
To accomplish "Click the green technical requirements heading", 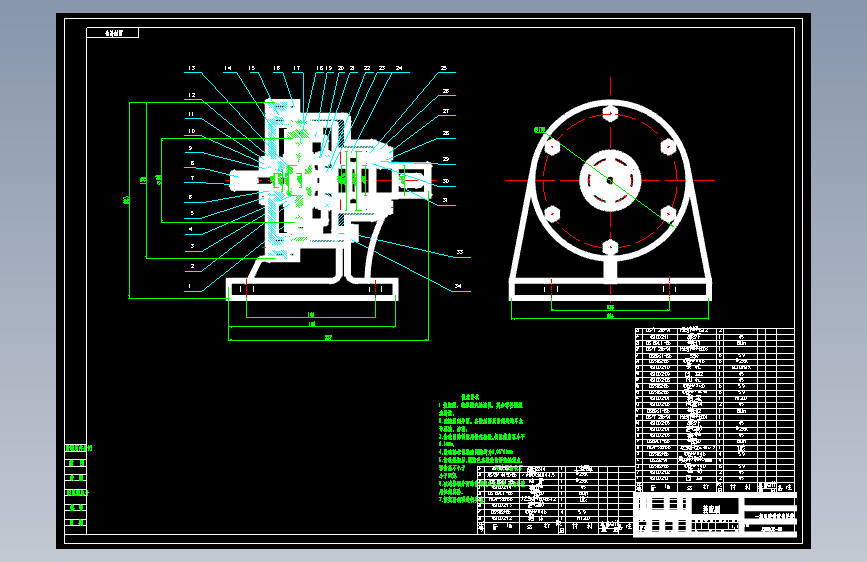I will [x=470, y=397].
